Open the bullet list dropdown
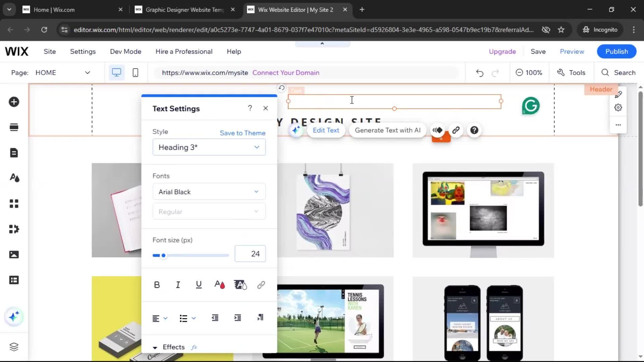The height and width of the screenshot is (362, 644). point(187,318)
